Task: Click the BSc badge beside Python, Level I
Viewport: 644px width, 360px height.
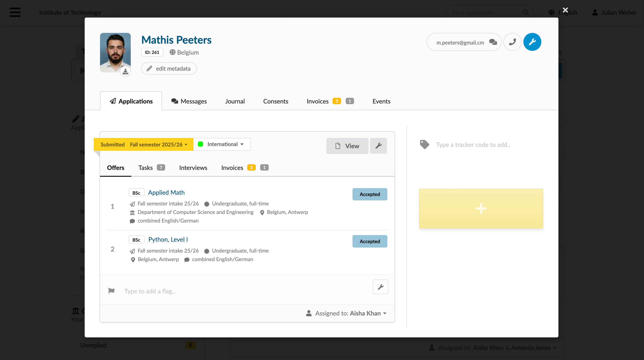Action: point(136,240)
